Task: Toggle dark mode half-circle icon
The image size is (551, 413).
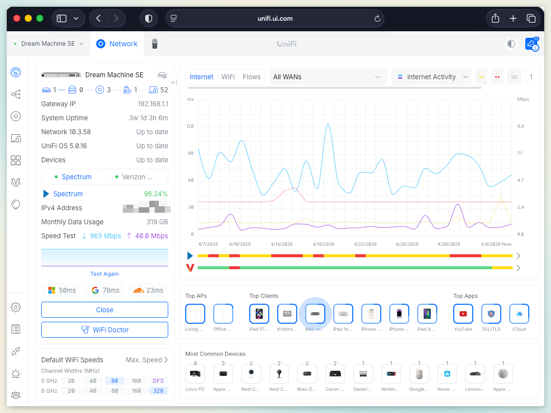Action: (511, 44)
